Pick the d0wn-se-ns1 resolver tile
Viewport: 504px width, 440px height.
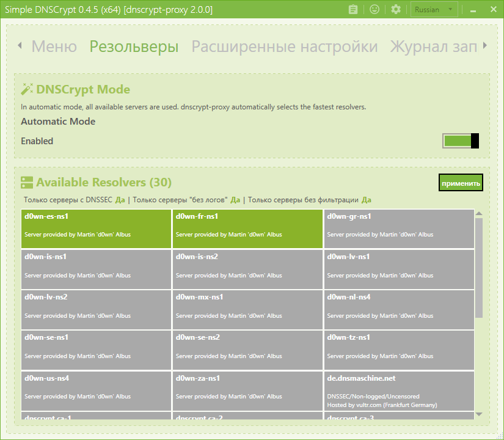pyautogui.click(x=96, y=350)
